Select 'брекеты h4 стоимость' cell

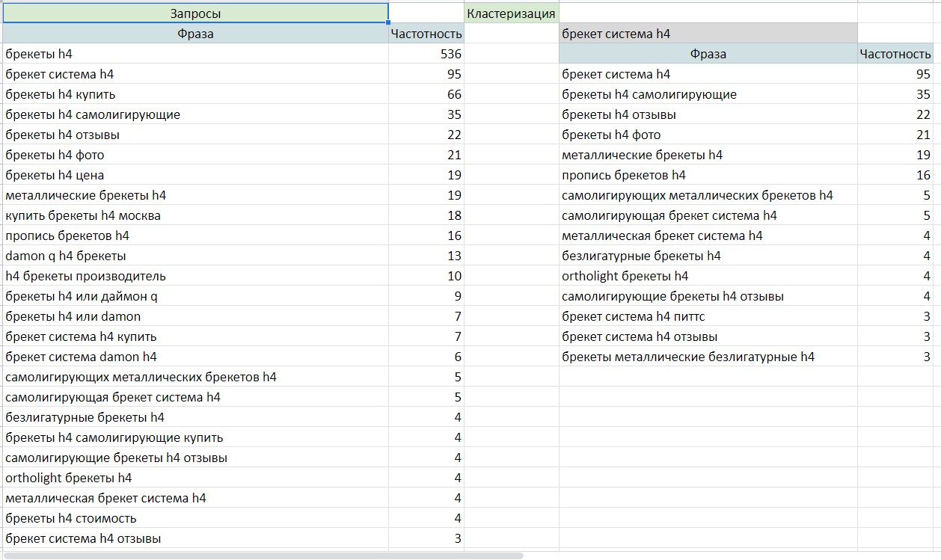coord(195,518)
